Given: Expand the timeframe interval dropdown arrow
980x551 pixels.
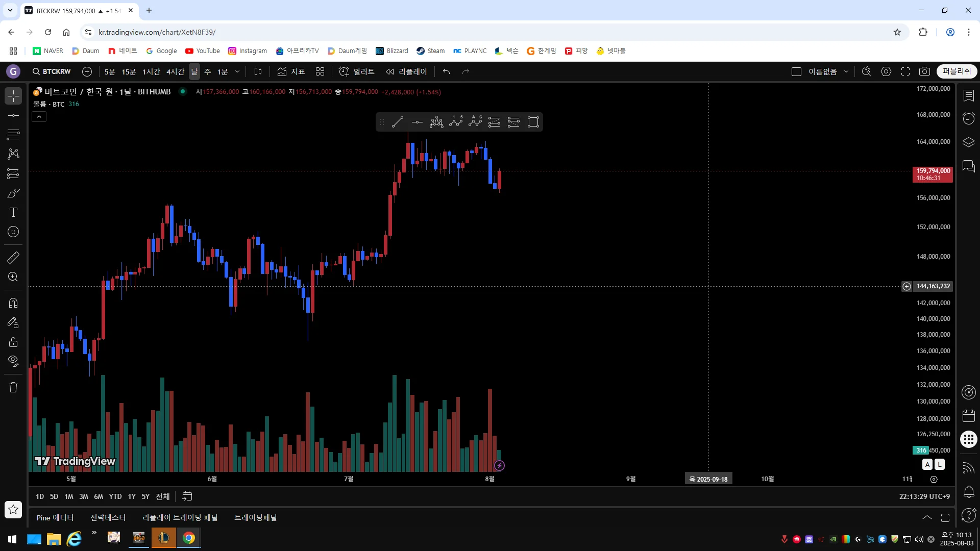Looking at the screenshot, I should click(x=237, y=71).
